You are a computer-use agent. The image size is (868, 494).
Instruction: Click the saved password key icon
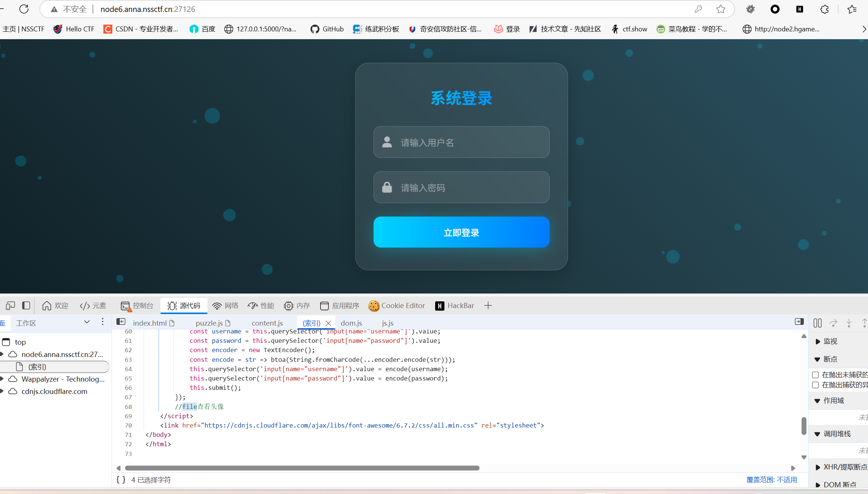click(x=698, y=9)
